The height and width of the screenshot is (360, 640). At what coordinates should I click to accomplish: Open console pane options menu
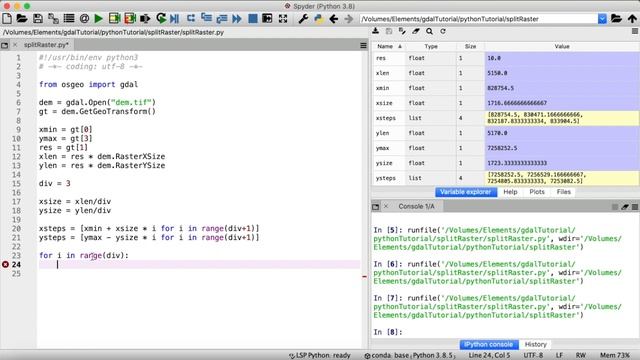coord(635,207)
